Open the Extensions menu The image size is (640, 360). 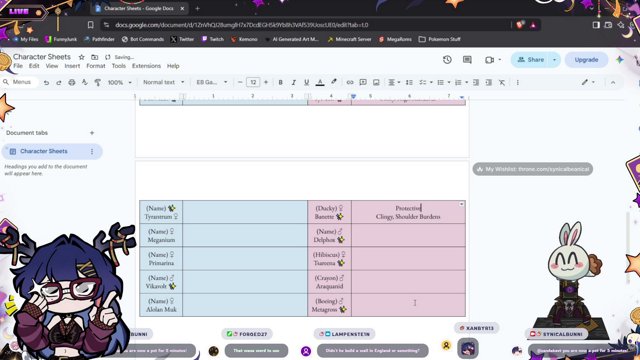pos(146,66)
